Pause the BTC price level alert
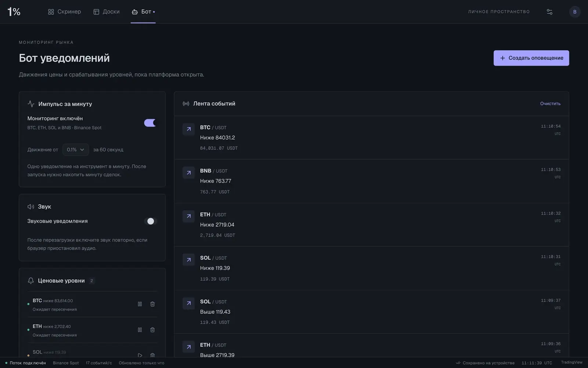 140,304
